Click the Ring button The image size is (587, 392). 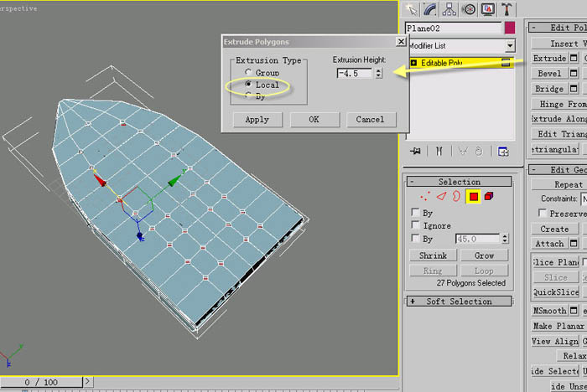(x=434, y=271)
